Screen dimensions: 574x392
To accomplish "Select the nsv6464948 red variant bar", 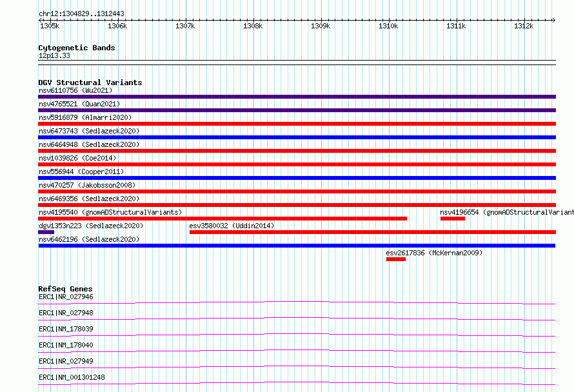I will point(297,151).
